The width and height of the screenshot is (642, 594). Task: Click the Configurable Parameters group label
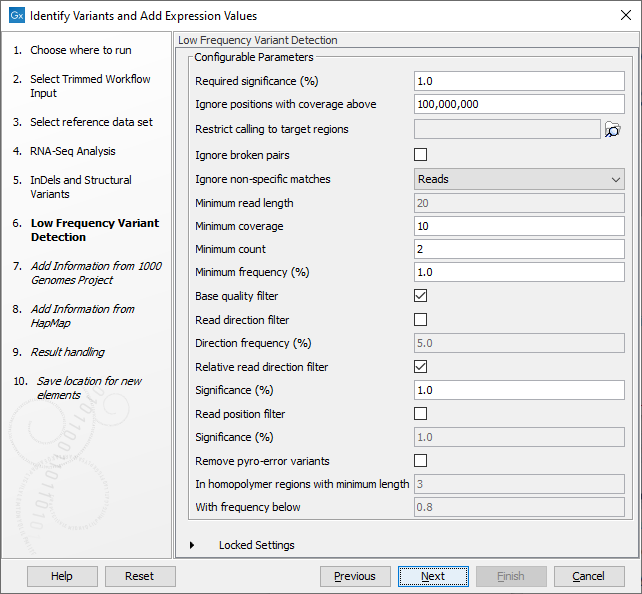[x=254, y=57]
